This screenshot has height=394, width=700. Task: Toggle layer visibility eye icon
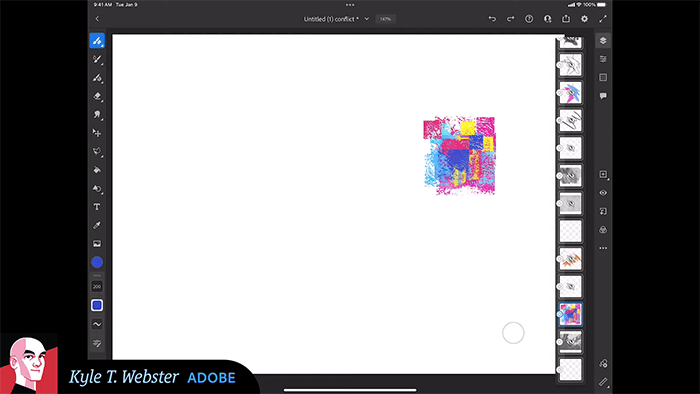[x=603, y=193]
